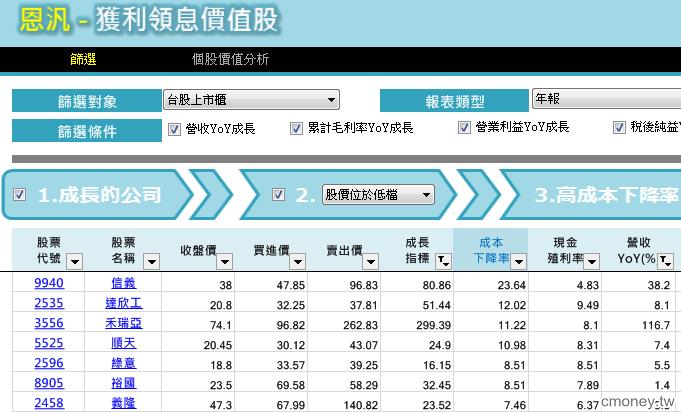This screenshot has width=681, height=412.
Task: Open 股票代號 column filter arrow
Action: click(x=75, y=261)
